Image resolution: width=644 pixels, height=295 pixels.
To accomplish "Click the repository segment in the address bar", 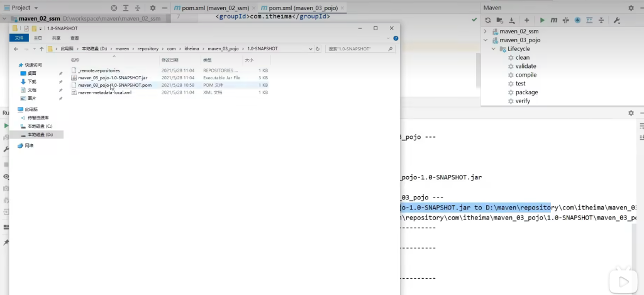I will [x=149, y=49].
